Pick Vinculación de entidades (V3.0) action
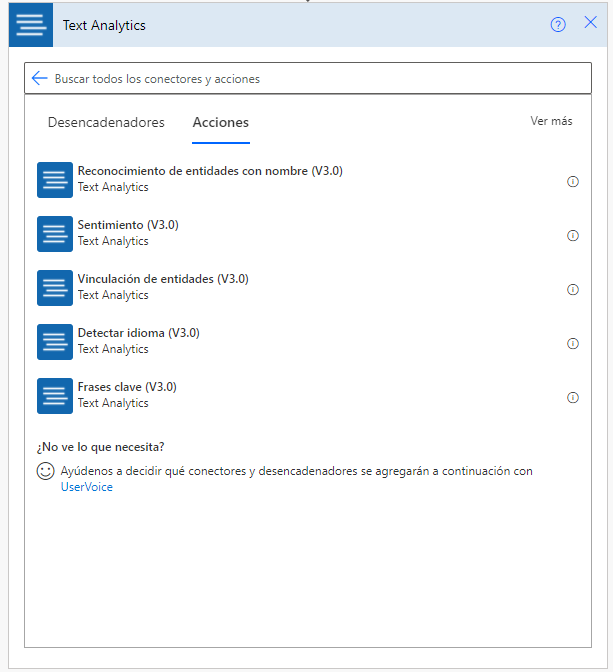 (308, 288)
